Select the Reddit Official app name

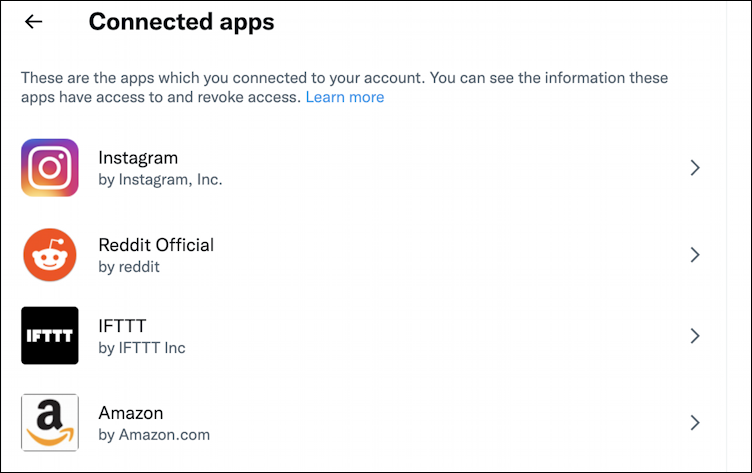point(156,244)
